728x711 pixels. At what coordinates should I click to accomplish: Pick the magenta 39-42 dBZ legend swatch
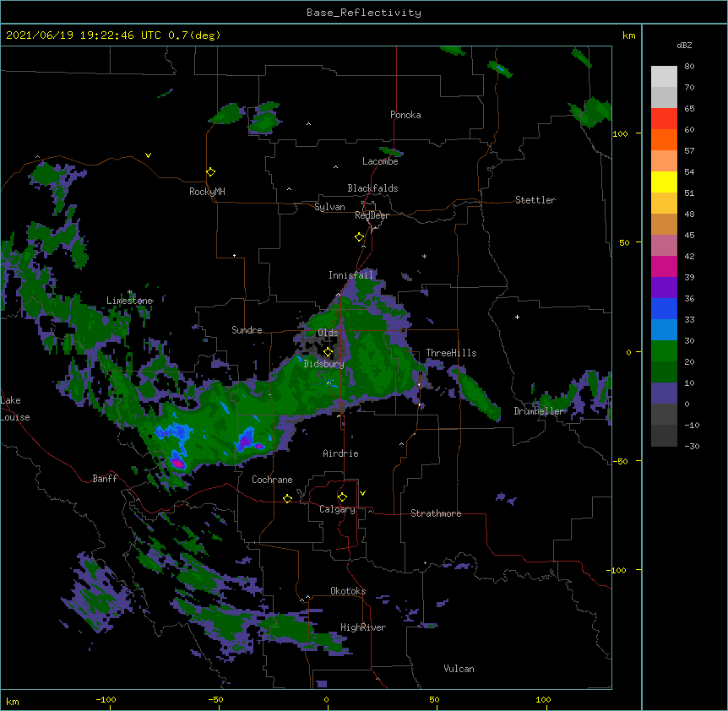click(664, 267)
